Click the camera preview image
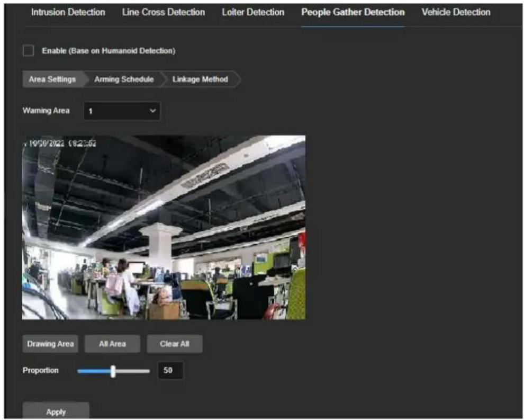 pyautogui.click(x=164, y=227)
